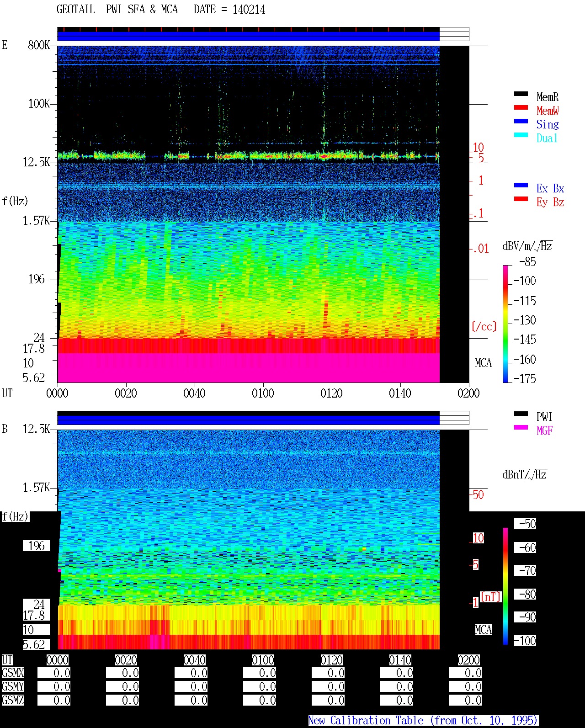The image size is (585, 728).
Task: Click the "-85" color scale value
Action: click(x=527, y=262)
